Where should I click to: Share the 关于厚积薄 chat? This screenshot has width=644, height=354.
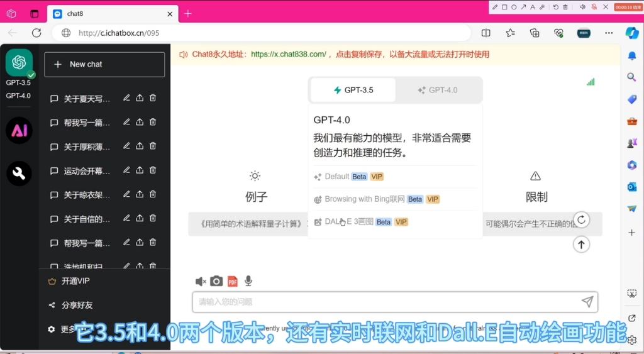tap(140, 146)
